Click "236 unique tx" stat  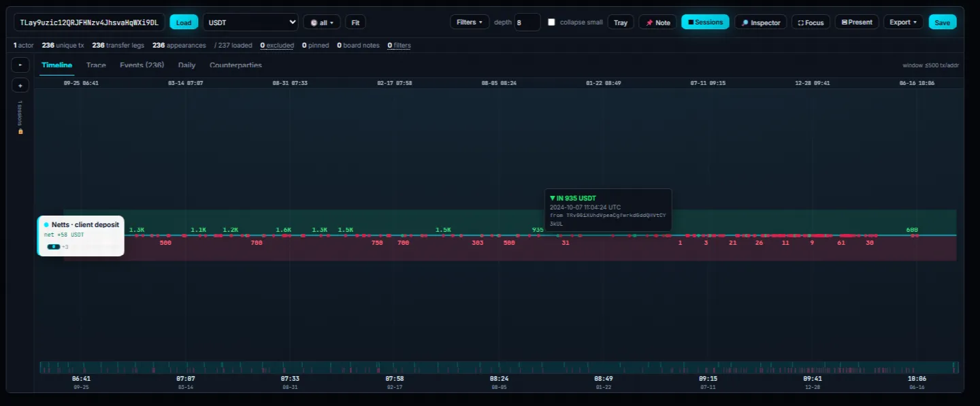point(63,46)
